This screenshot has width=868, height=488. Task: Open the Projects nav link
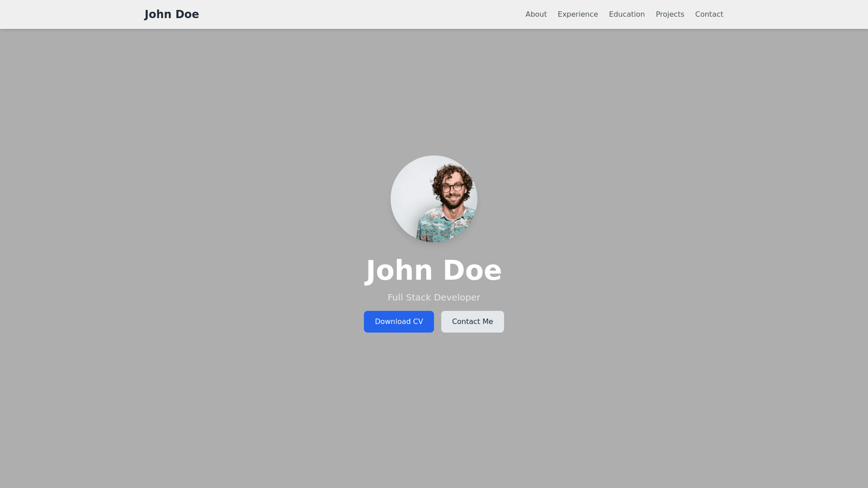(670, 14)
